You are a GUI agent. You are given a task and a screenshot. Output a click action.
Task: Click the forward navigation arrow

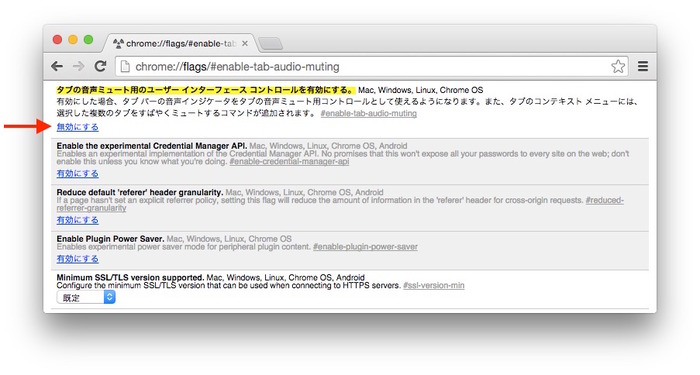coord(79,67)
